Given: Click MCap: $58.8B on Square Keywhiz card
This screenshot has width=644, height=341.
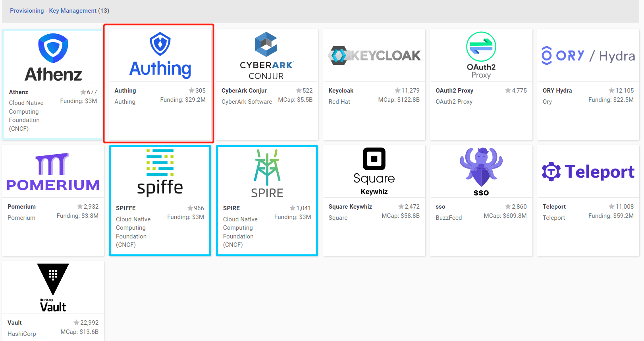Looking at the screenshot, I should [401, 216].
